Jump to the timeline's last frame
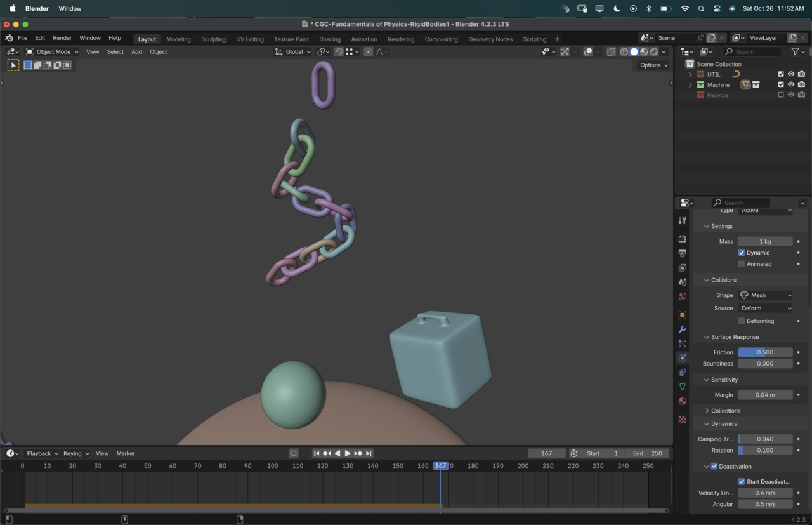Image resolution: width=812 pixels, height=525 pixels. point(369,453)
